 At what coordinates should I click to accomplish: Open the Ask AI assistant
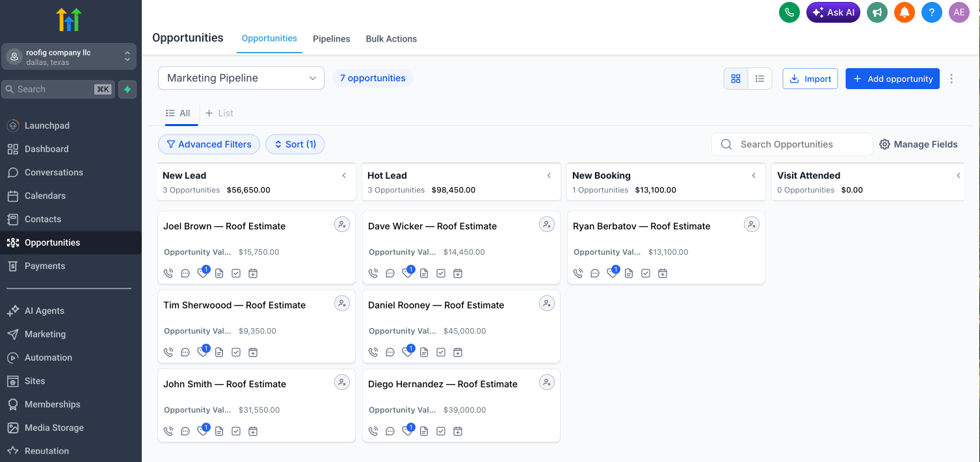point(833,12)
